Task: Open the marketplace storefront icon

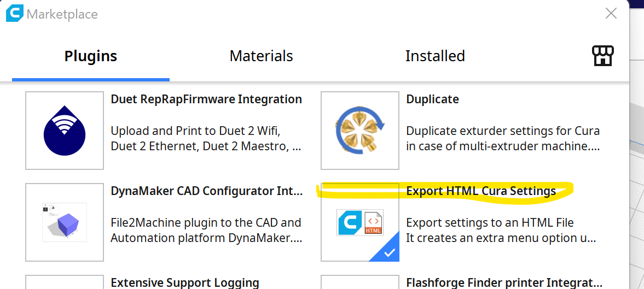Action: click(602, 56)
